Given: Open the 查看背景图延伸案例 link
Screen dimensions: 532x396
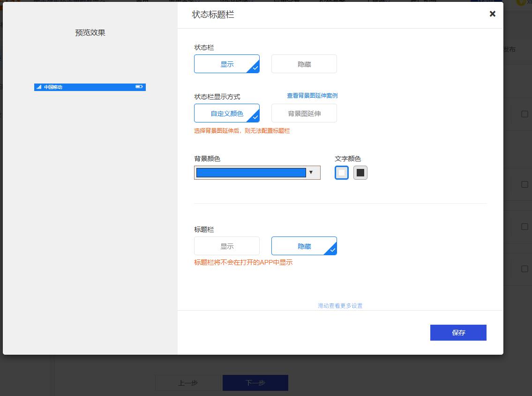Looking at the screenshot, I should click(x=312, y=96).
